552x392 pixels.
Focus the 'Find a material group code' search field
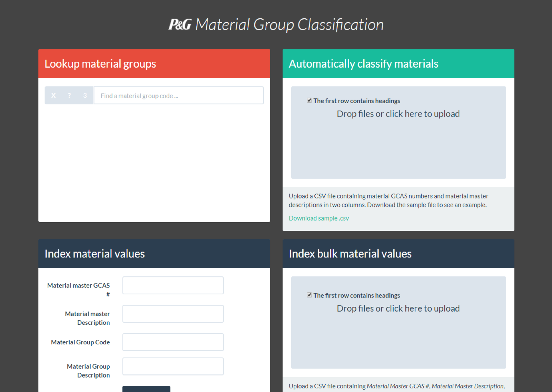[x=179, y=96]
